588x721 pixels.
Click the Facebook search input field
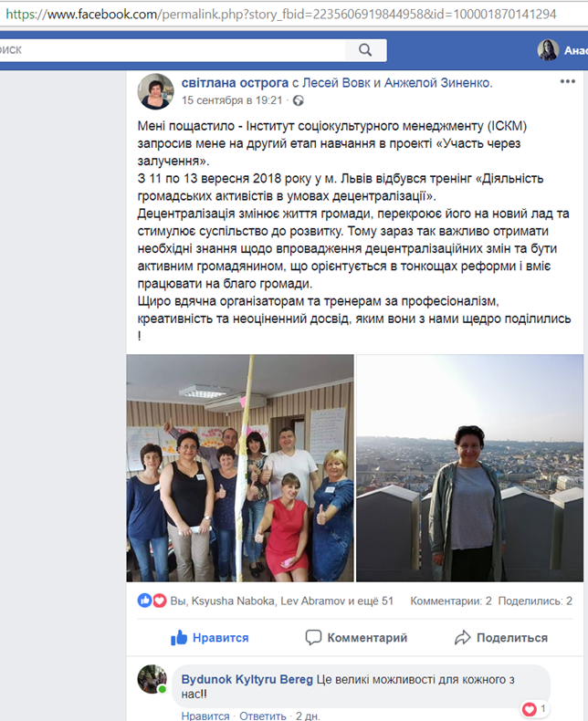[x=173, y=50]
